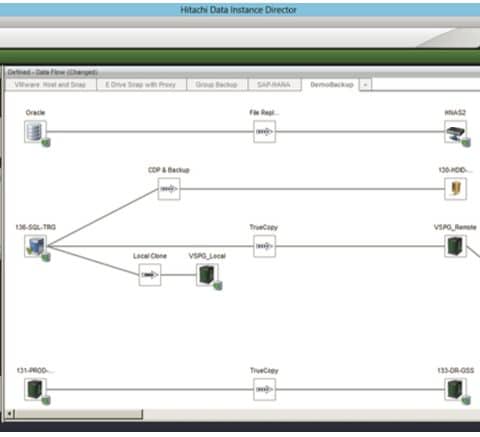Click the CDP & Backup label text
Viewport: 480px width, 437px height.
[x=169, y=170]
